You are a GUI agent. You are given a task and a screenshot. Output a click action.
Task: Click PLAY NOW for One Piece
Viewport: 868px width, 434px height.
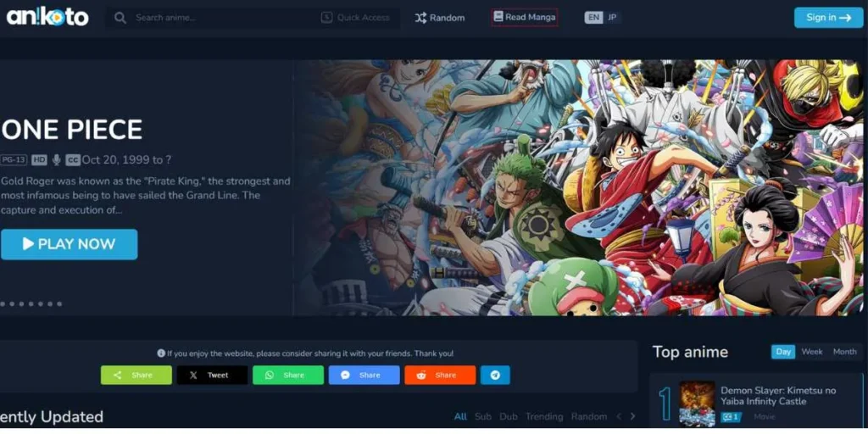(x=70, y=244)
